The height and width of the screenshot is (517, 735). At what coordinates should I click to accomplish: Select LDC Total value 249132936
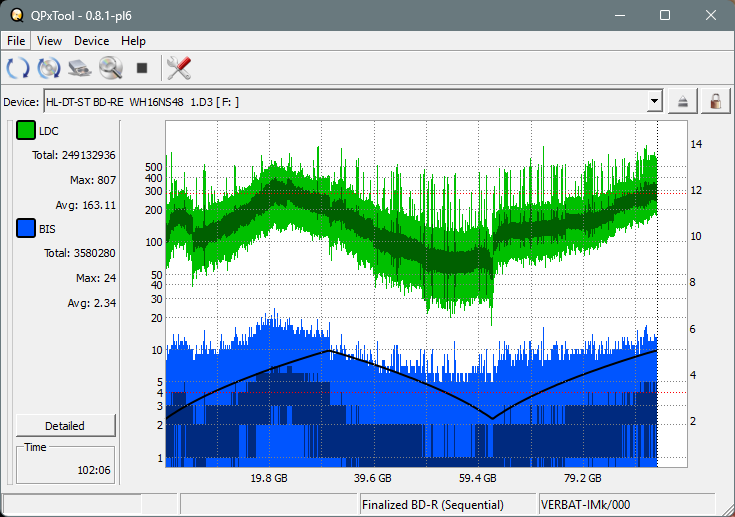(x=89, y=155)
